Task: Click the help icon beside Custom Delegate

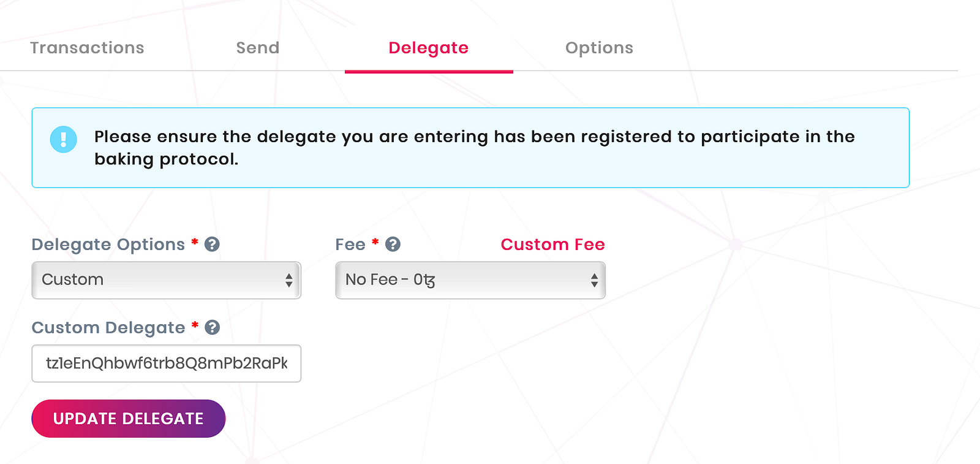Action: click(x=212, y=328)
